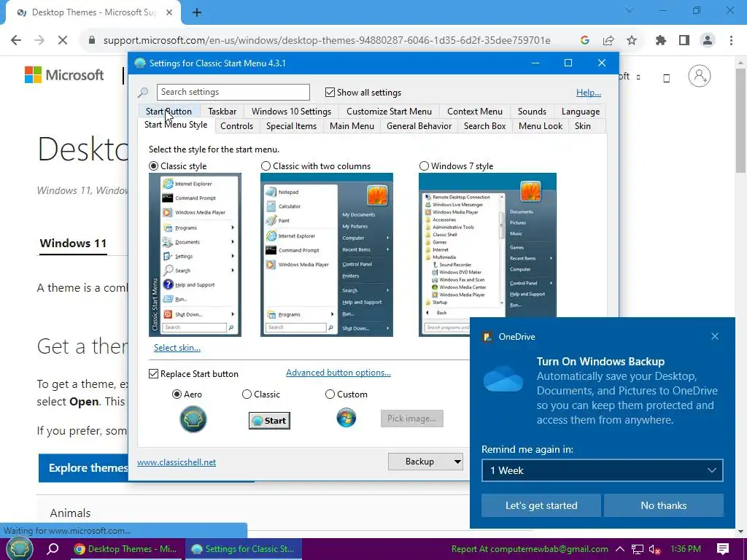Open the Backup dropdown button
This screenshot has height=560, width=747.
425,462
